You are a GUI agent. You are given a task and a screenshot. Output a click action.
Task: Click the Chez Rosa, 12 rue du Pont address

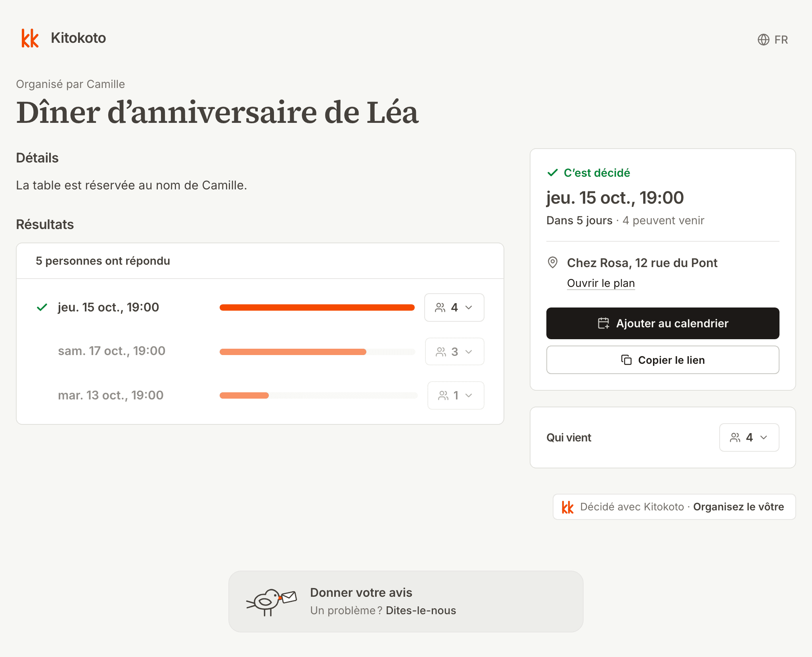[x=642, y=263]
